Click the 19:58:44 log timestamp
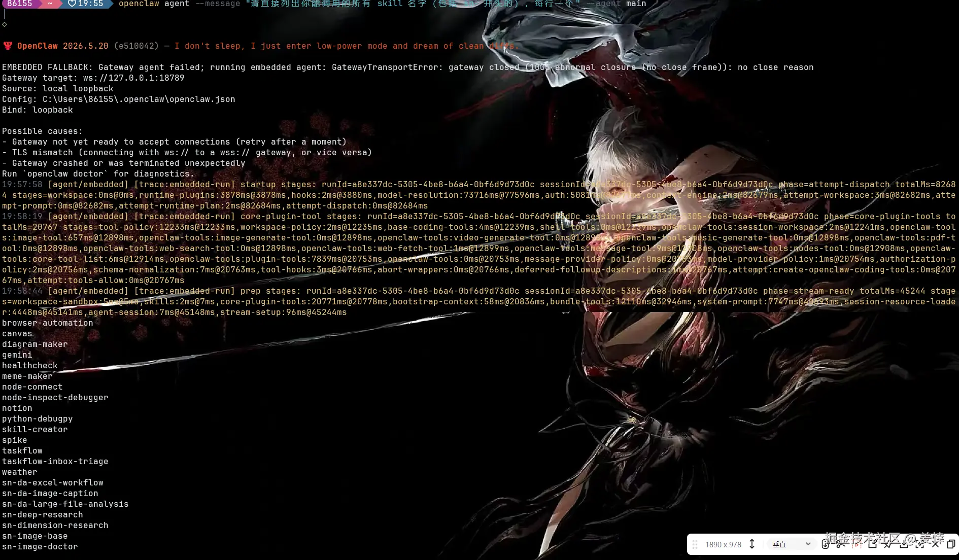The height and width of the screenshot is (560, 959). (22, 291)
